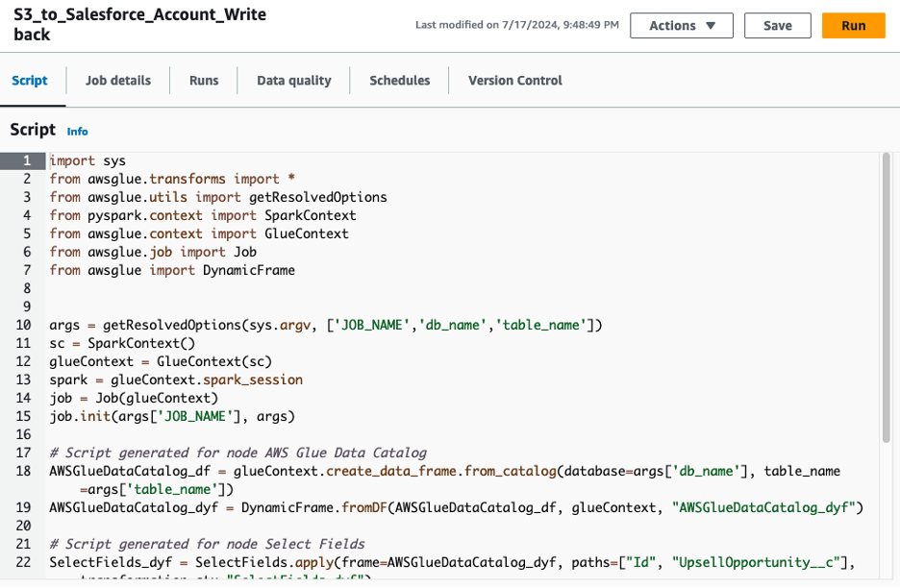Click 'getResolvedOptions' on import line 3

[x=318, y=197]
